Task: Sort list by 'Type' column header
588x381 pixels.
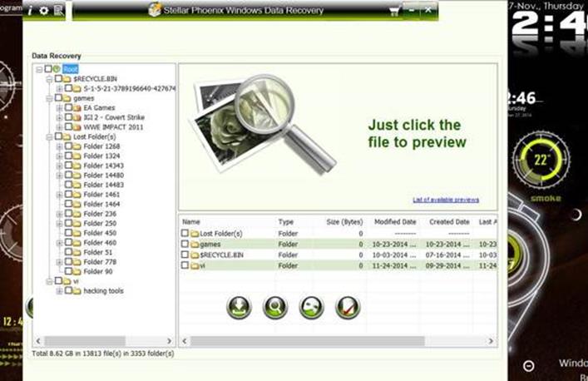Action: [x=286, y=221]
